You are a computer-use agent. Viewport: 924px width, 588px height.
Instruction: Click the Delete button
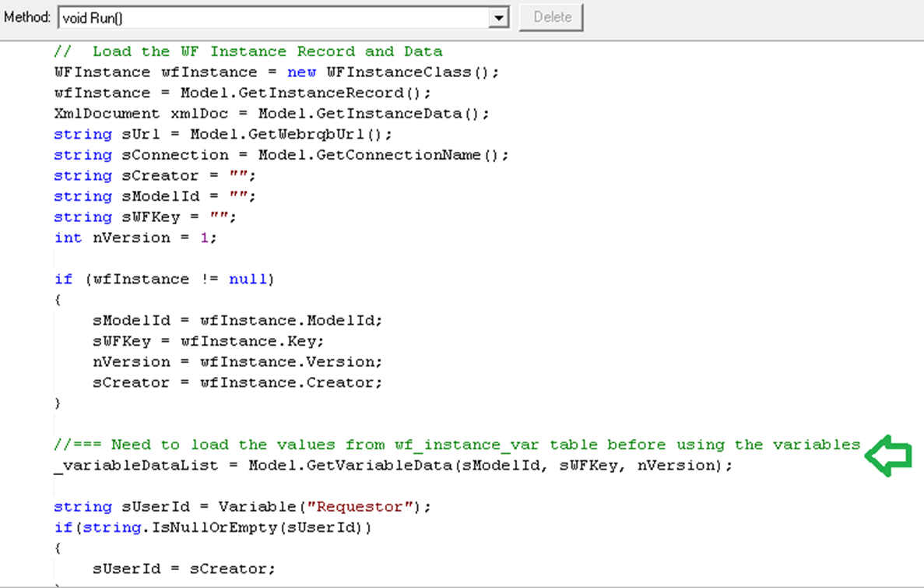coord(550,17)
